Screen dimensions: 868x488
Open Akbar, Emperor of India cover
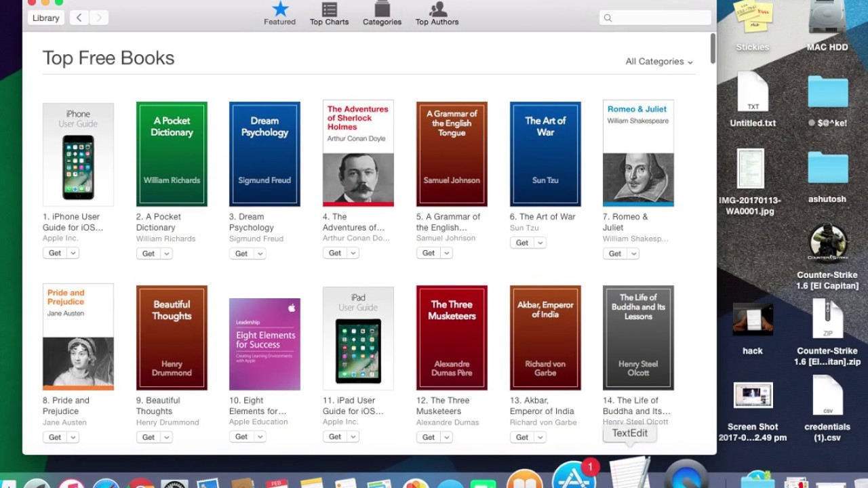click(x=545, y=338)
